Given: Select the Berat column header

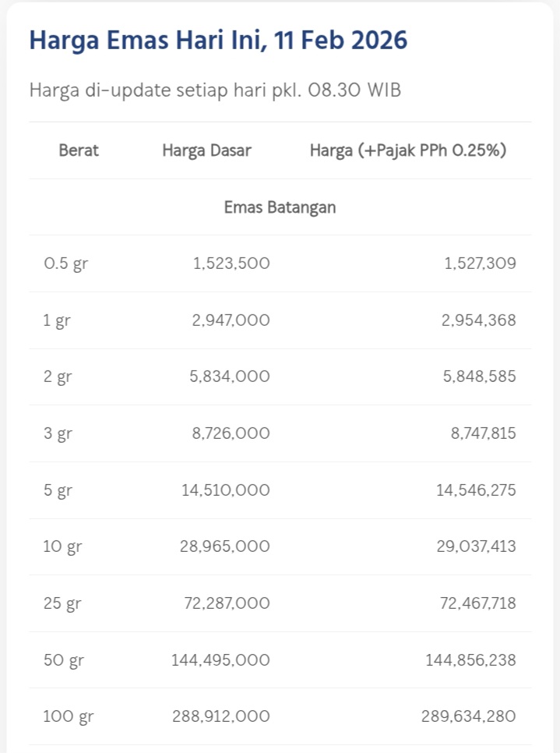Looking at the screenshot, I should click(x=79, y=150).
